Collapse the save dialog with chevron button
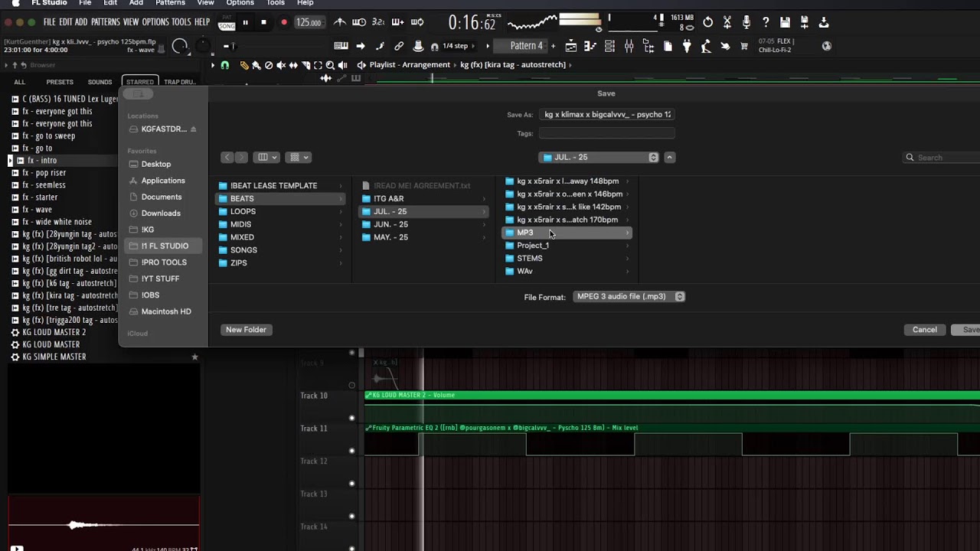Screen dimensions: 980x551 click(669, 158)
